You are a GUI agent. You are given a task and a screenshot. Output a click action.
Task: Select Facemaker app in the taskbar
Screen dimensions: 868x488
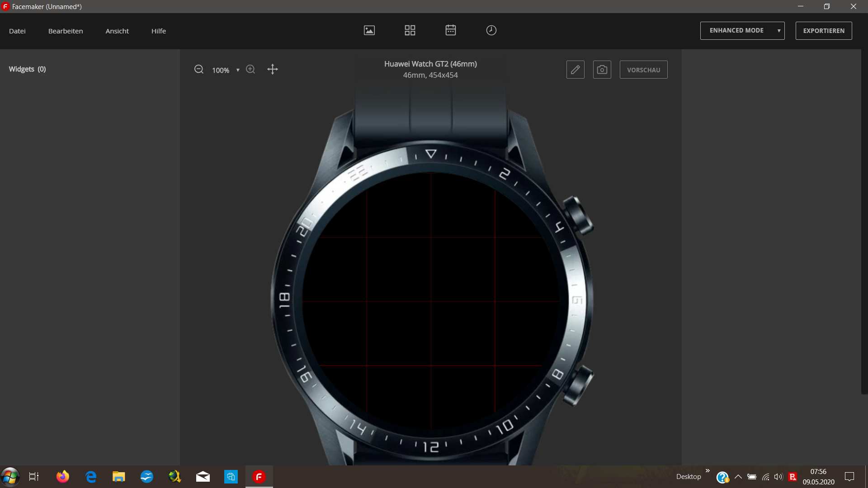click(259, 477)
